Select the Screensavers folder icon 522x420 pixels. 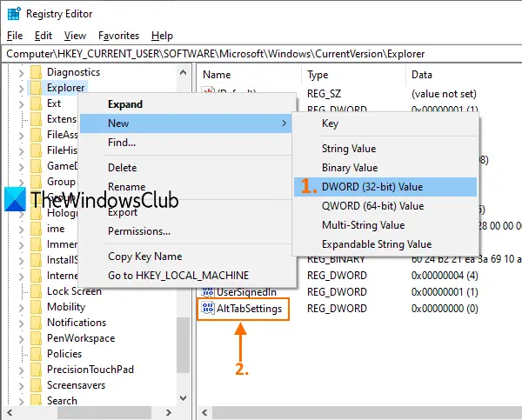tap(36, 385)
